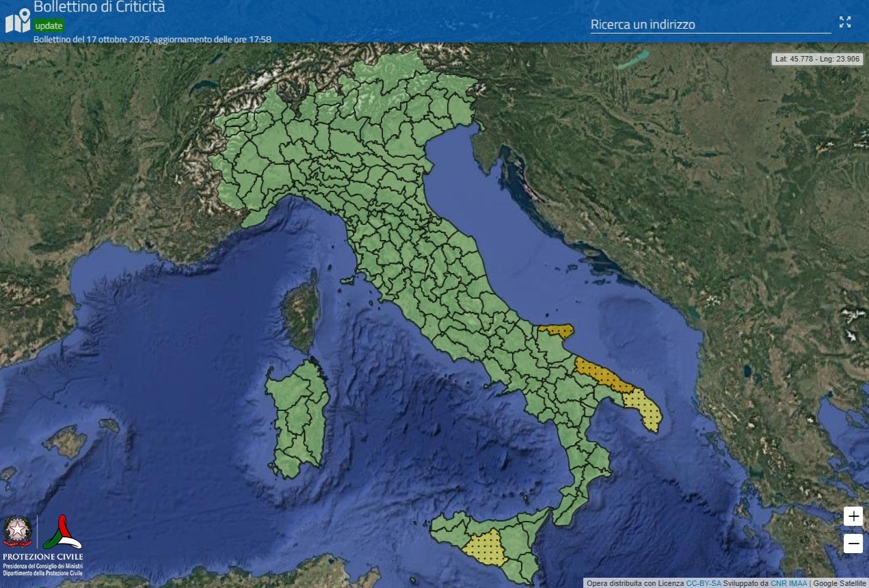Click the Protezione Civile tricolor logo

(x=62, y=532)
